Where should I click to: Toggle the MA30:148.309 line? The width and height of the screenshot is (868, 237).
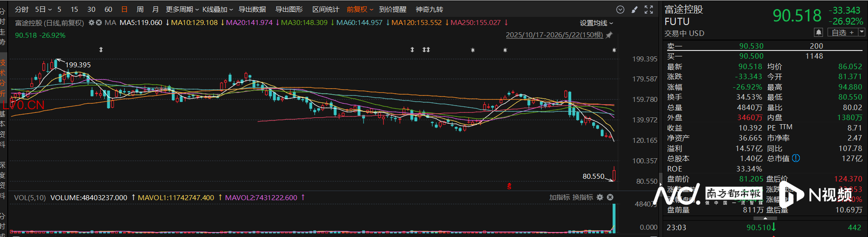pyautogui.click(x=304, y=23)
